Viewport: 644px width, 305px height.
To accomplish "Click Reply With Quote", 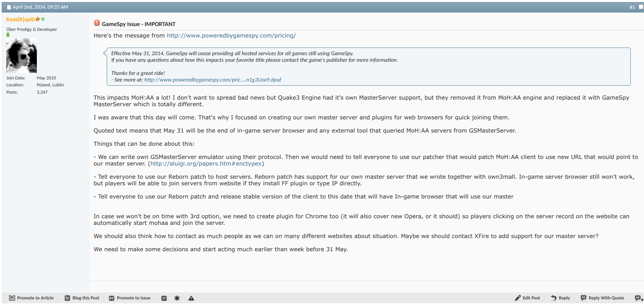I will click(x=603, y=298).
